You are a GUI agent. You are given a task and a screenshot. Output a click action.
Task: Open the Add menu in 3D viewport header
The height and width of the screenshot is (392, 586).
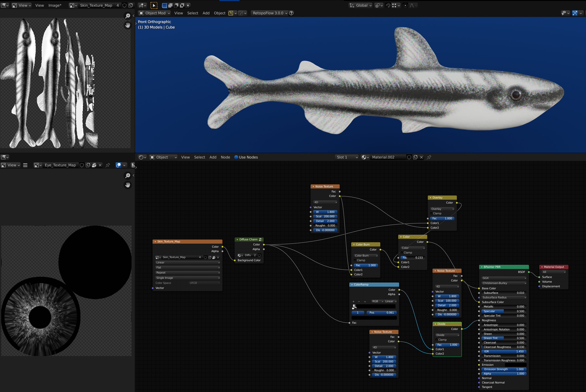(x=206, y=13)
